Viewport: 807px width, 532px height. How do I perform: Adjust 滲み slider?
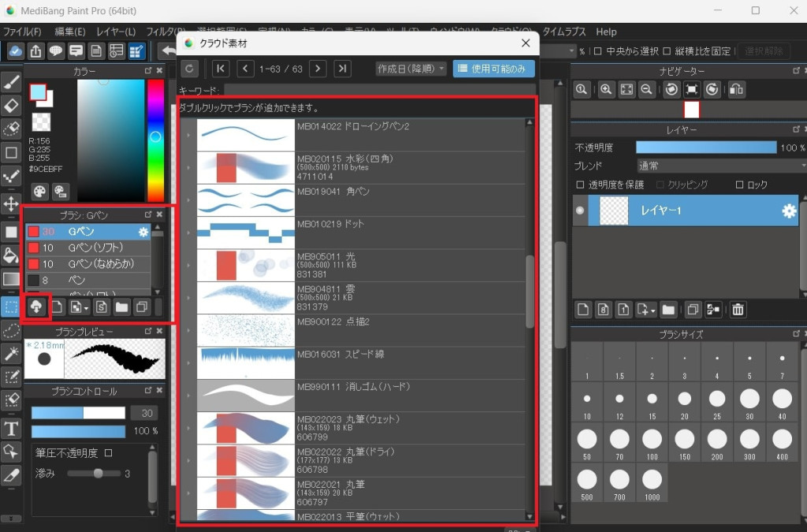pos(95,474)
